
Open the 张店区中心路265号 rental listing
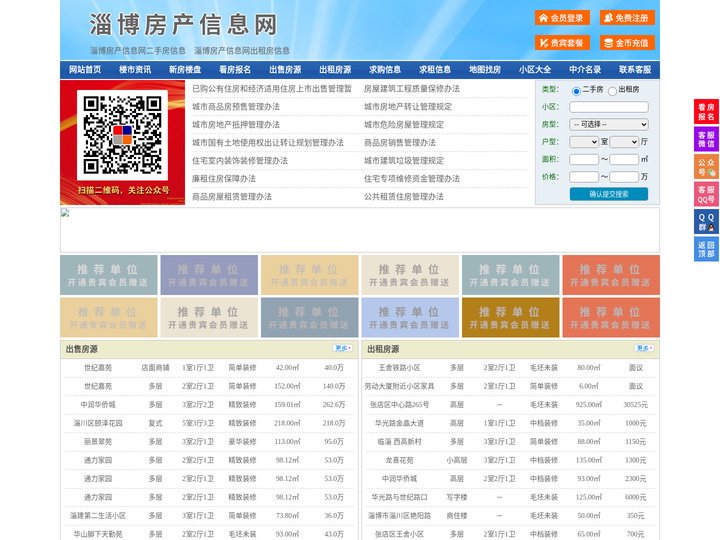511,405
